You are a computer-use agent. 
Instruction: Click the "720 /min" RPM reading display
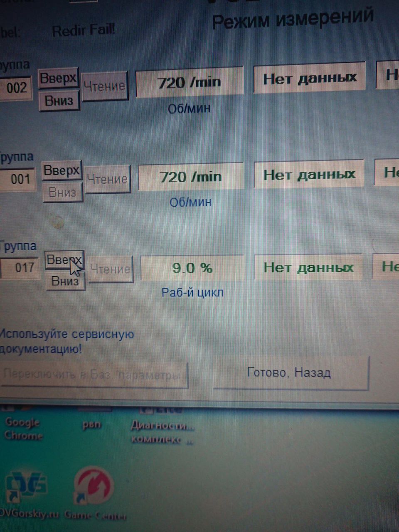click(x=190, y=82)
